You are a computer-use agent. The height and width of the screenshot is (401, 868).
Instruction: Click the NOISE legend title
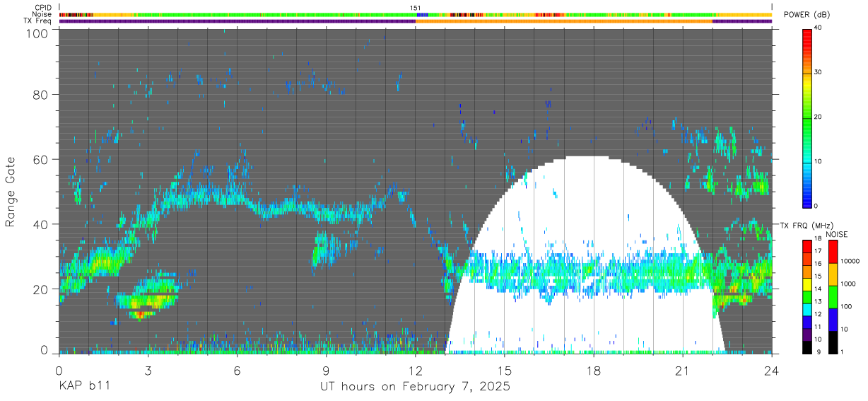pos(837,234)
